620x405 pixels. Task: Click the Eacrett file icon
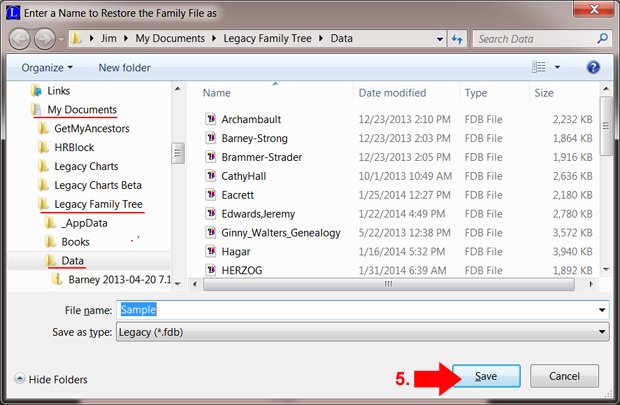click(211, 195)
